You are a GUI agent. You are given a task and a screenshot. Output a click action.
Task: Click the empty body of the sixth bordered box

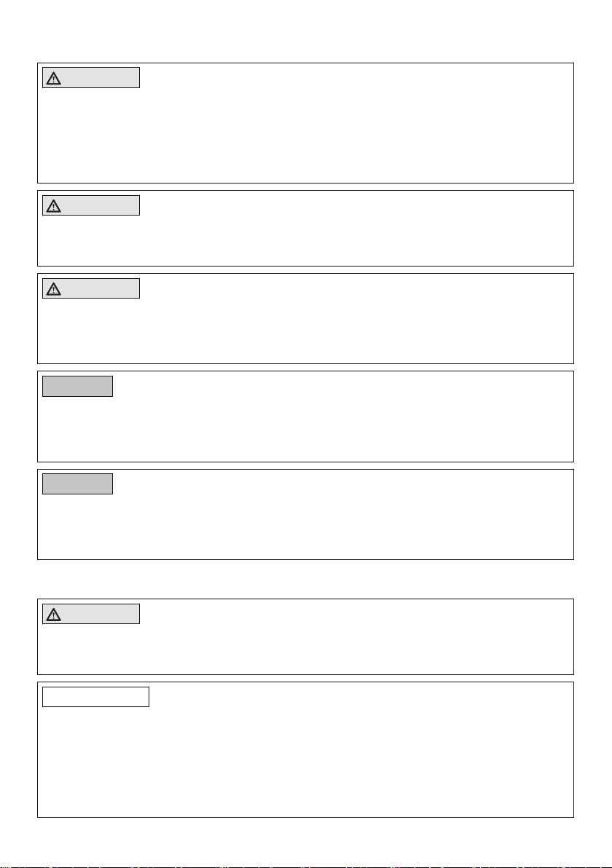305,647
